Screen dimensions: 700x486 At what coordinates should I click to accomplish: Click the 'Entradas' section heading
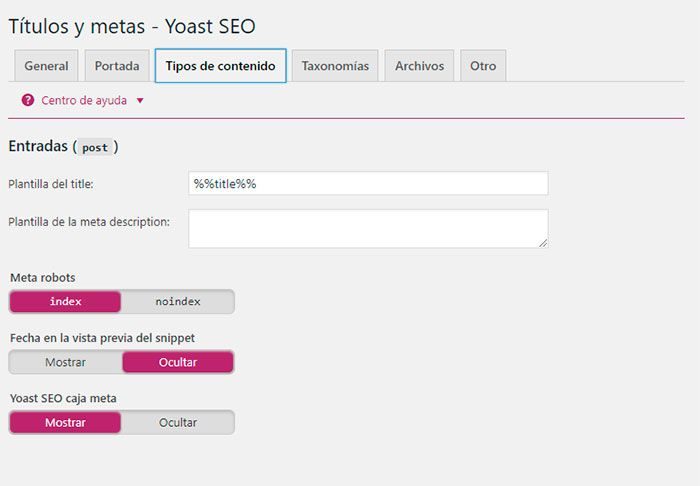point(38,146)
